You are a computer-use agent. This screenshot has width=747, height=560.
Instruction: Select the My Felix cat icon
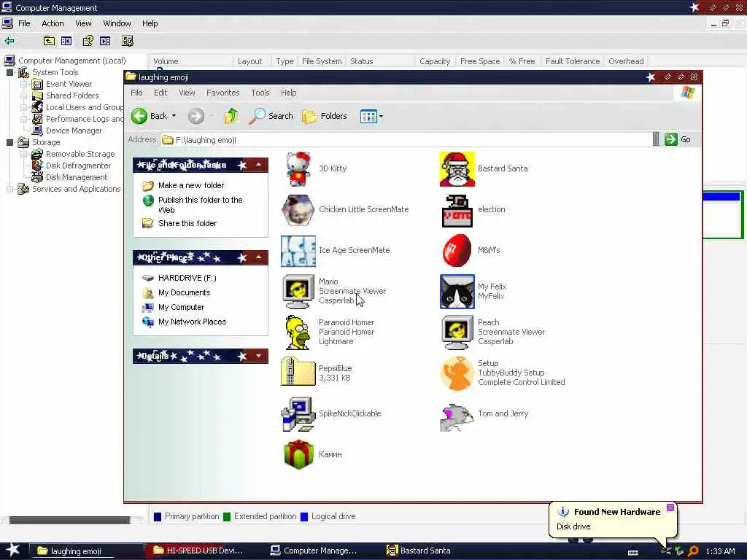pyautogui.click(x=457, y=292)
